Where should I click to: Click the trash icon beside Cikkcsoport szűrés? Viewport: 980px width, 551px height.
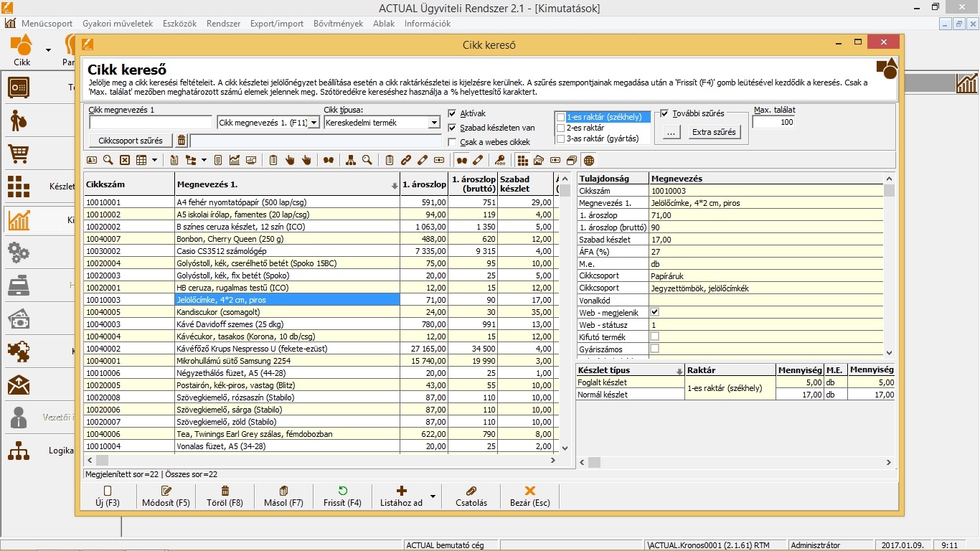tap(182, 141)
